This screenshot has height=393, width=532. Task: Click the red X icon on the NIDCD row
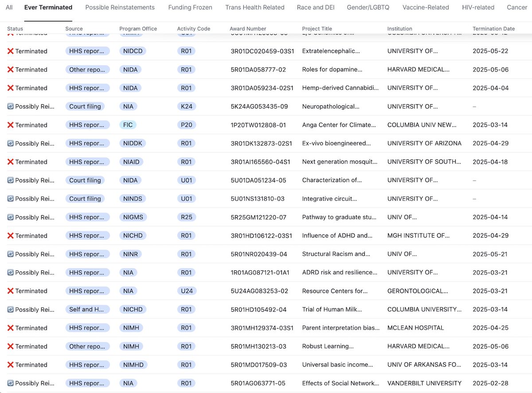tap(11, 51)
